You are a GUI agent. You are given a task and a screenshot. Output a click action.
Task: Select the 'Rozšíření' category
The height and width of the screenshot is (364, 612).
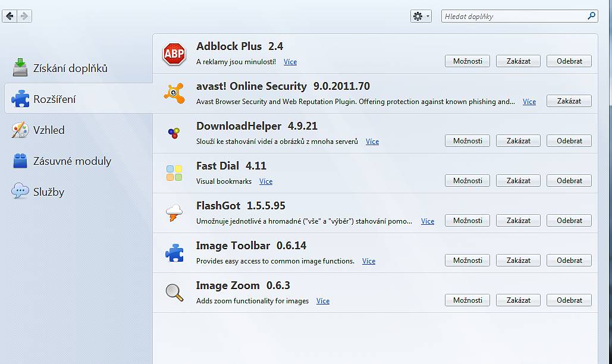coord(79,99)
